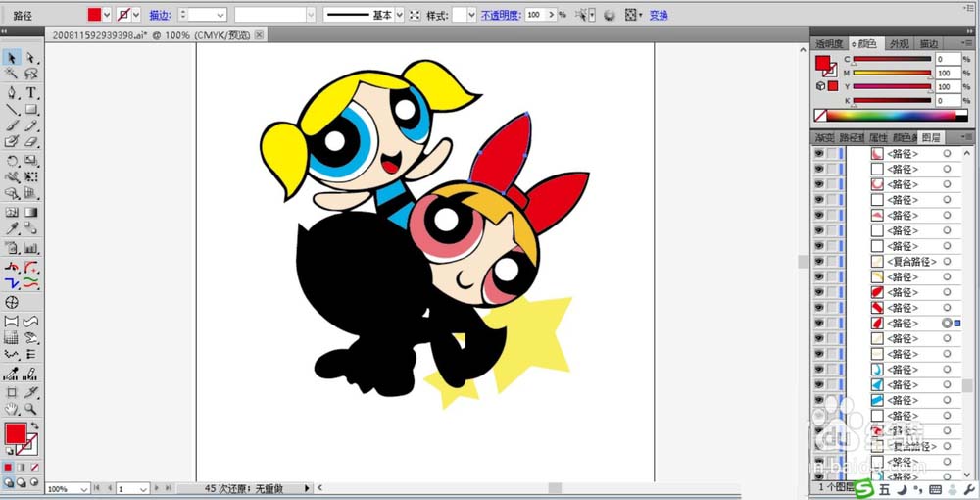Screen dimensions: 980x500
Task: Select the Blend tool
Action: pyautogui.click(x=31, y=228)
